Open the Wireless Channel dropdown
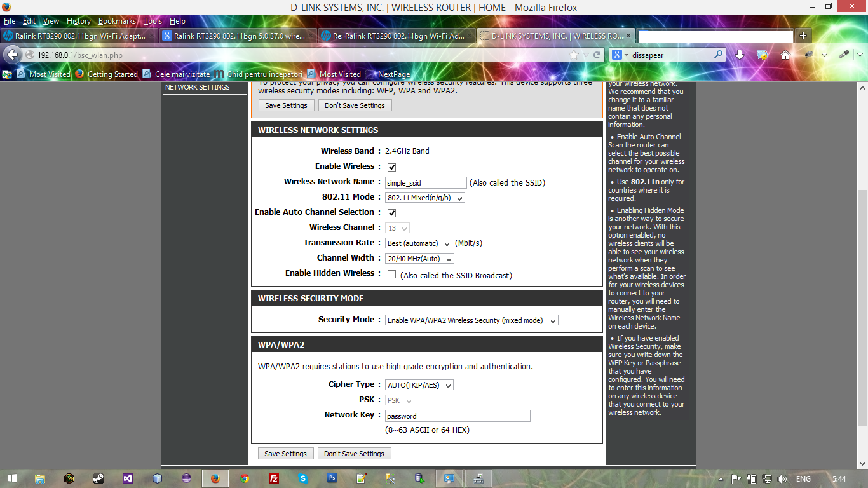 click(398, 228)
